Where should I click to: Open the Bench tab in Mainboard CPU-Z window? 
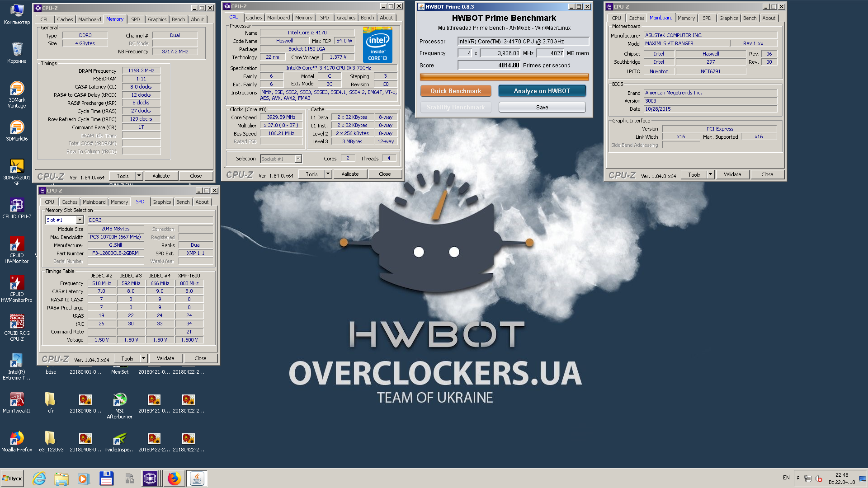(x=750, y=18)
